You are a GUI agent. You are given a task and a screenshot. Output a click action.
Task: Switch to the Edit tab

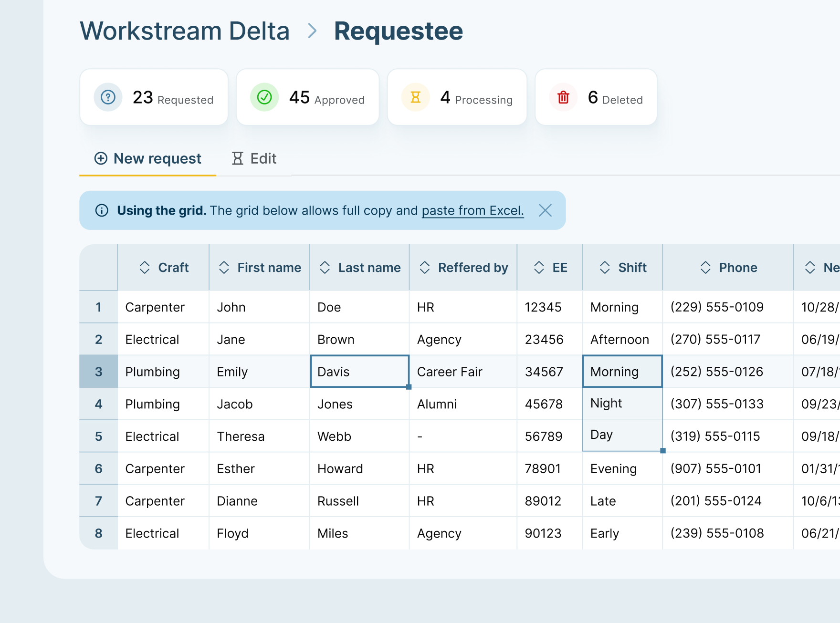pyautogui.click(x=254, y=158)
